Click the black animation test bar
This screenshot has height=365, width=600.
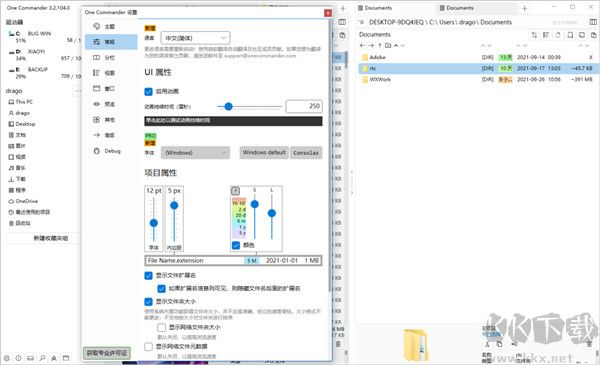[233, 121]
